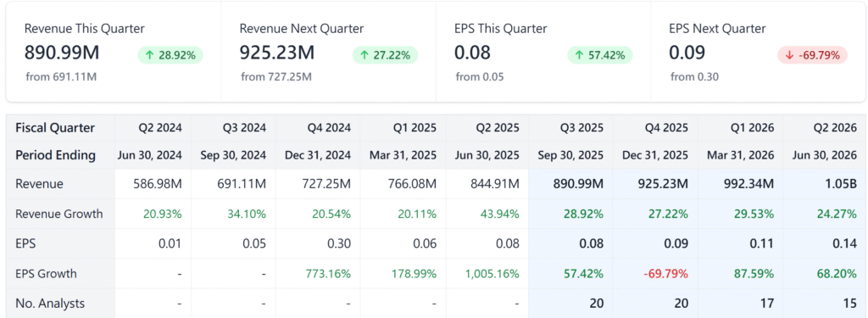Click the red -69.79% down-arrow badge
The height and width of the screenshot is (318, 868).
point(812,55)
